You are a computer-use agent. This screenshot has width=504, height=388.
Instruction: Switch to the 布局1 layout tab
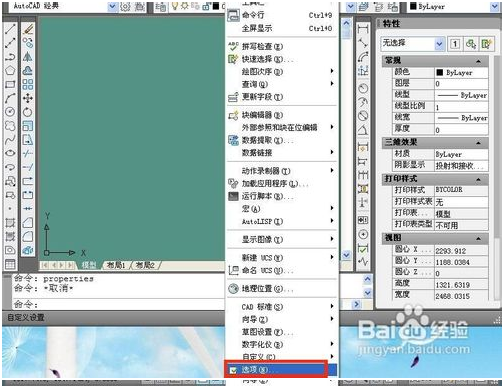(x=116, y=265)
